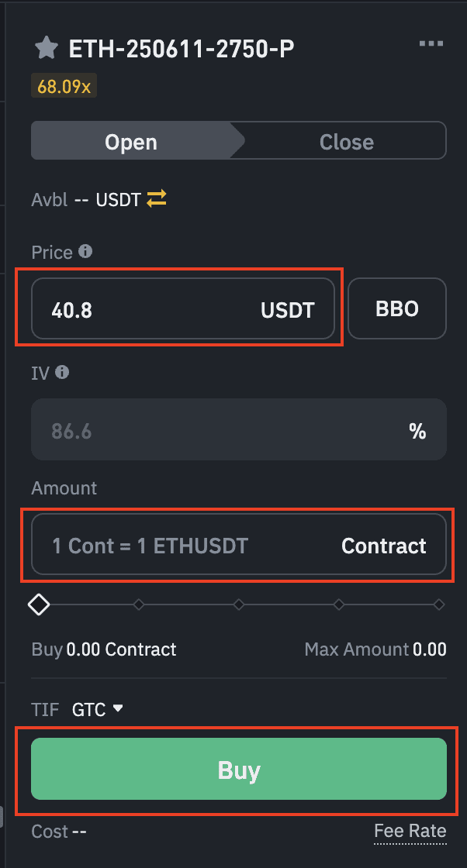Click the 68.09x leverage badge
This screenshot has width=467, height=868.
(x=64, y=85)
